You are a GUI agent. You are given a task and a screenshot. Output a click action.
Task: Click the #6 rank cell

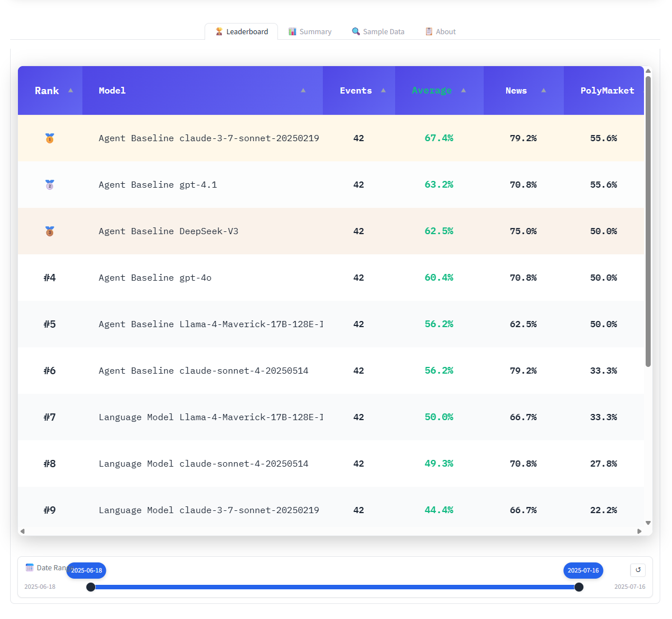(50, 370)
